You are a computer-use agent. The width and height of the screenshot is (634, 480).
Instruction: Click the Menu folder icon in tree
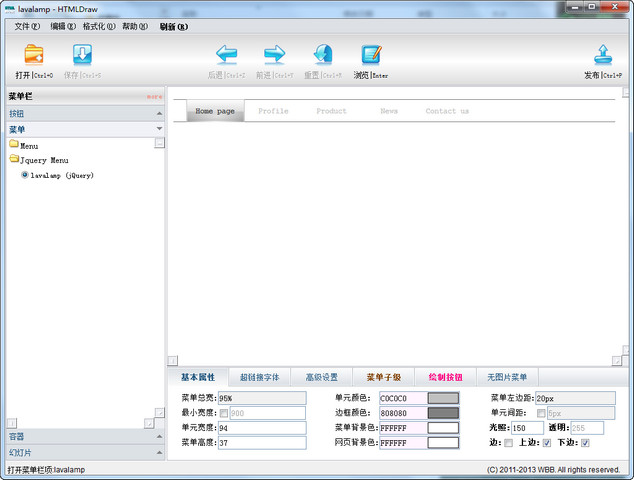click(14, 144)
